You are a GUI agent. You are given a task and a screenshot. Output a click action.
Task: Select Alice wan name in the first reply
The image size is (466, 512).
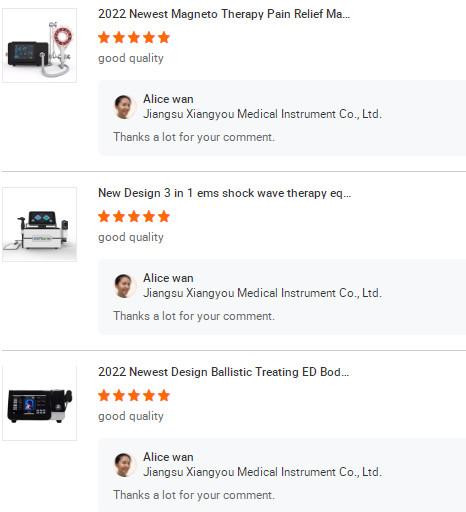[168, 99]
